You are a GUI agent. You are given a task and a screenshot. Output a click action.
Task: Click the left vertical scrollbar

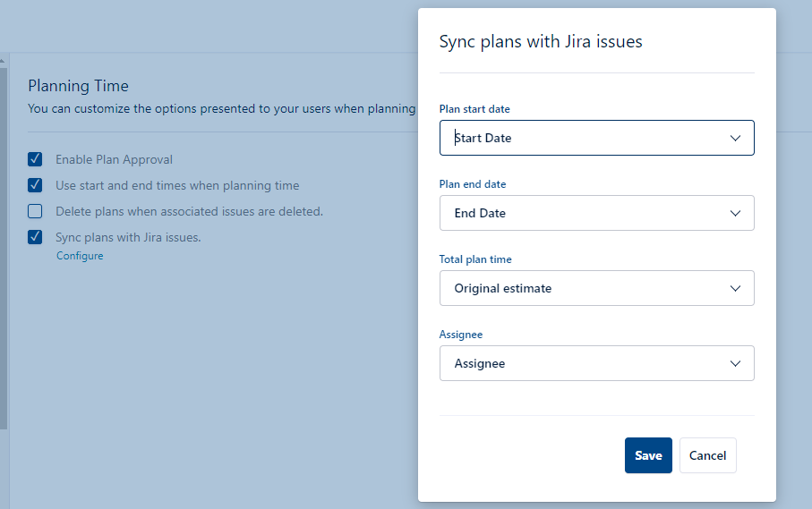point(3,249)
